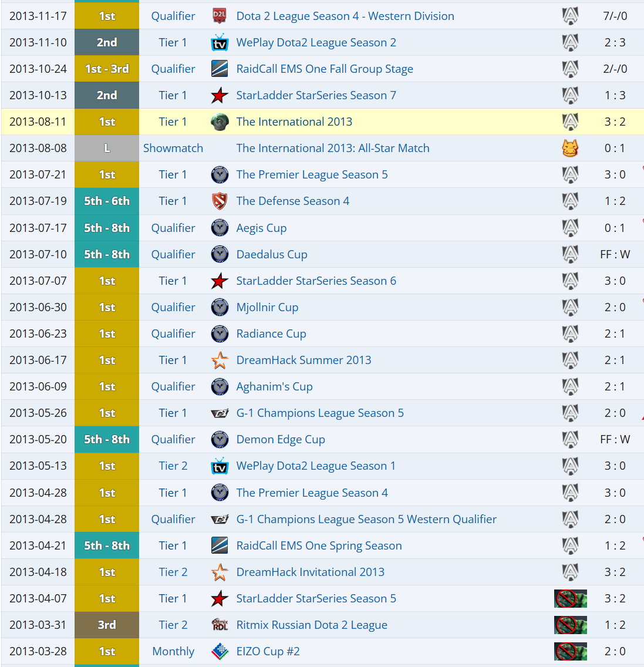Select the 3rd place cell for Ritmix league
644x667 pixels.
107,625
